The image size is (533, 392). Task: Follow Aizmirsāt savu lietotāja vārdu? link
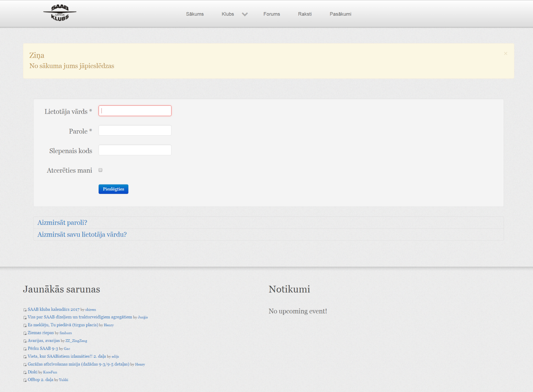(82, 234)
